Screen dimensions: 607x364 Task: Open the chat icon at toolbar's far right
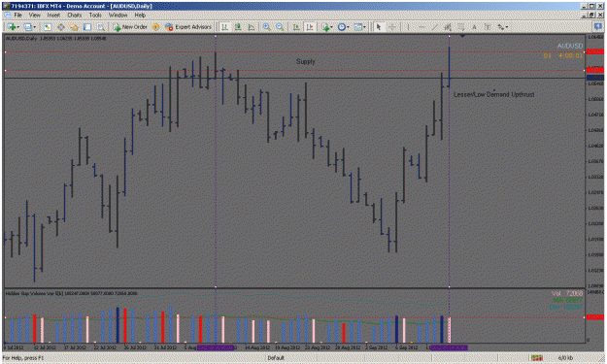click(598, 26)
